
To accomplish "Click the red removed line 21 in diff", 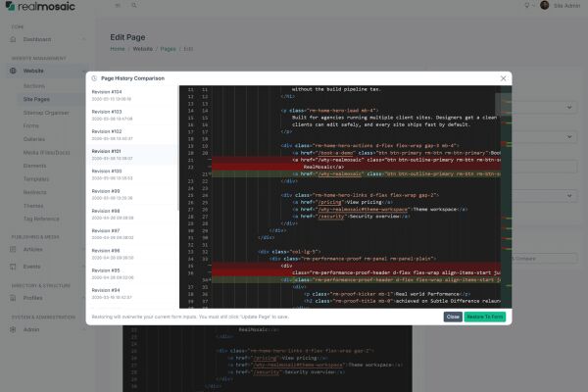I will [x=357, y=160].
